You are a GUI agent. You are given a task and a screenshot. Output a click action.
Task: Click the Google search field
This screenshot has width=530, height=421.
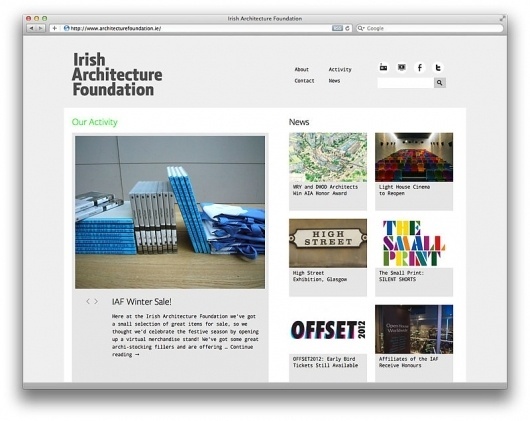430,28
